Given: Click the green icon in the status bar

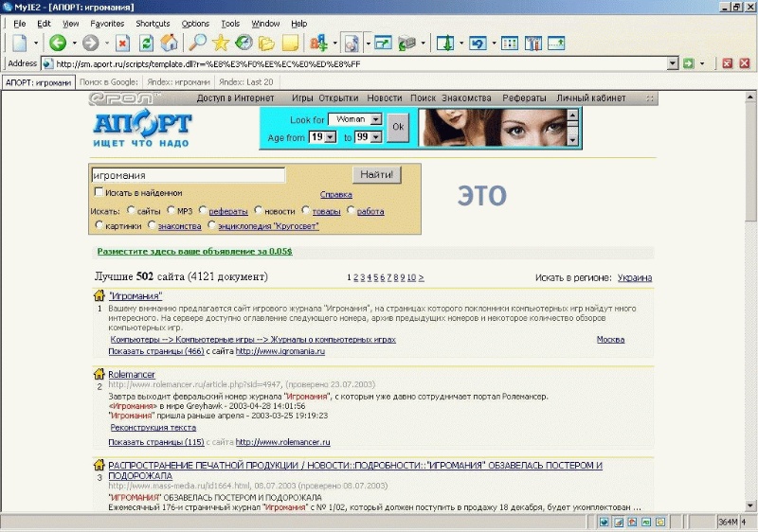Looking at the screenshot, I should 646,522.
